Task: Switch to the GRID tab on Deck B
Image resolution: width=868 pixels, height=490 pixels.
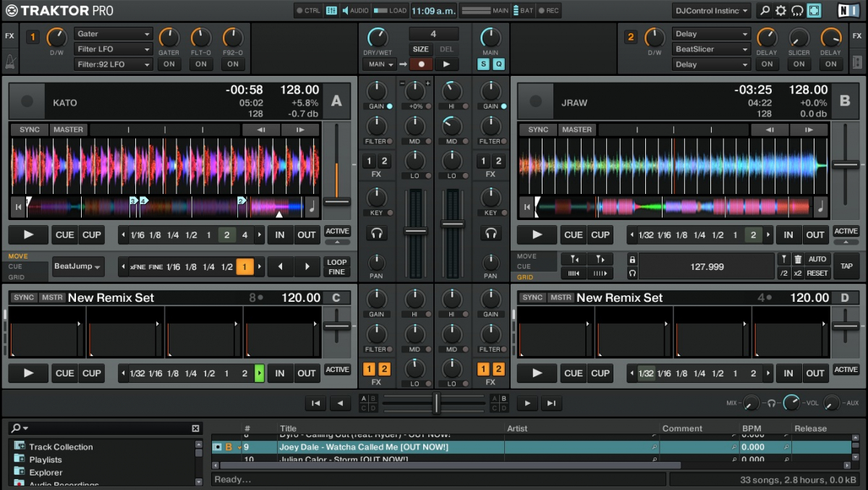Action: (x=525, y=277)
